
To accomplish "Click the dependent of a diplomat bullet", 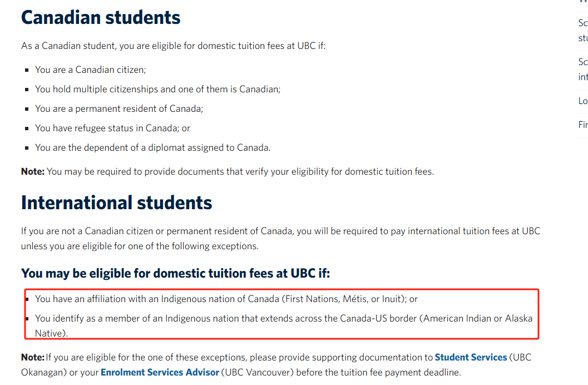I will click(152, 147).
